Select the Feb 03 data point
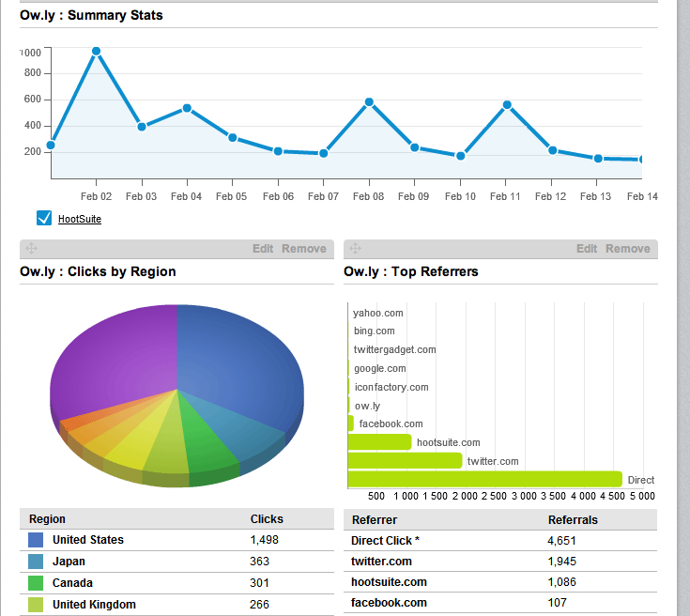This screenshot has height=616, width=690. click(x=142, y=127)
